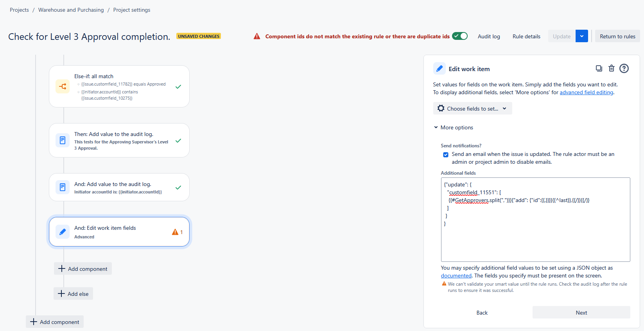Click the gear icon in Choose fields to set
The width and height of the screenshot is (644, 331).
pyautogui.click(x=441, y=108)
